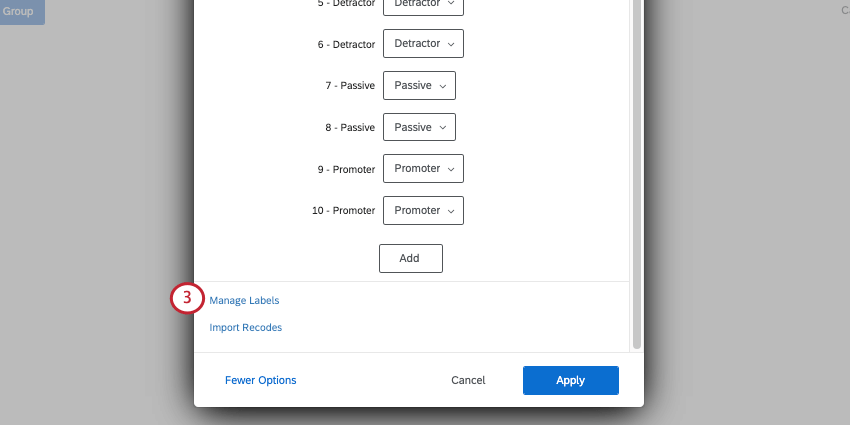Image resolution: width=850 pixels, height=425 pixels.
Task: Open the dropdown for 10 - Promoter
Action: tap(423, 211)
